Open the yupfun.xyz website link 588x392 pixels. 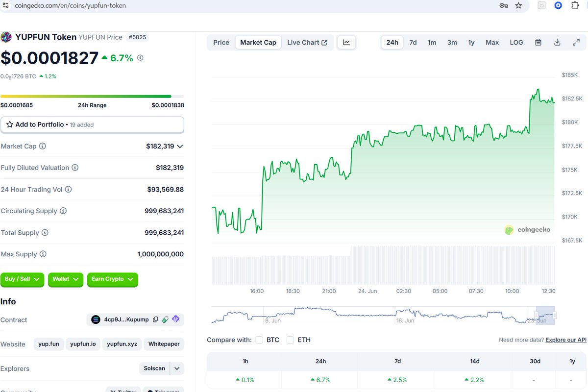pos(122,344)
